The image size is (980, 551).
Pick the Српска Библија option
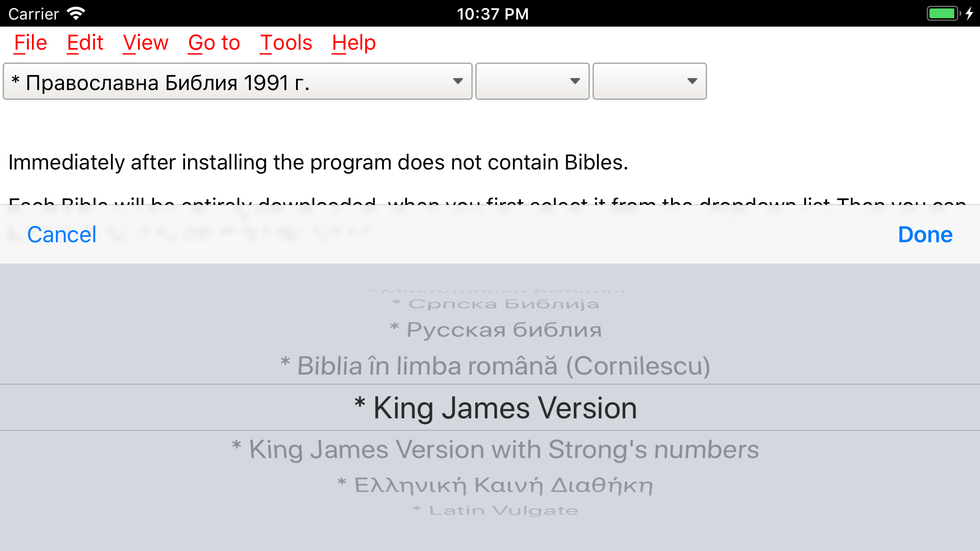(495, 304)
